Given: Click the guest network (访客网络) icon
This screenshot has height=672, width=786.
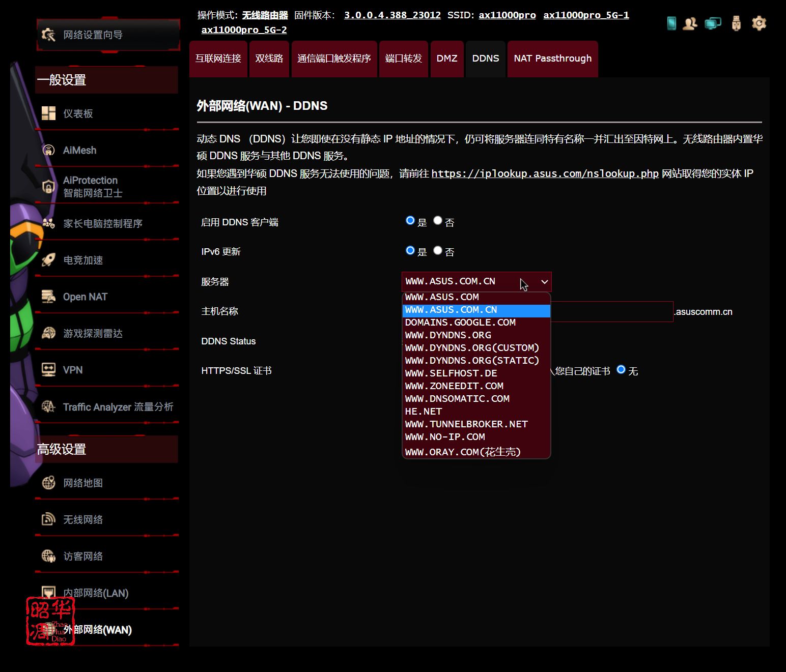Looking at the screenshot, I should pos(48,556).
